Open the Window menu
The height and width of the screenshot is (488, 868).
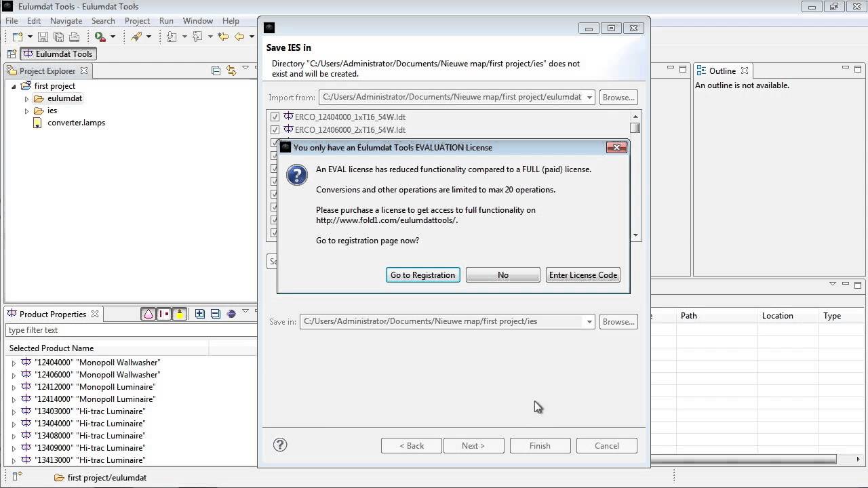[198, 21]
